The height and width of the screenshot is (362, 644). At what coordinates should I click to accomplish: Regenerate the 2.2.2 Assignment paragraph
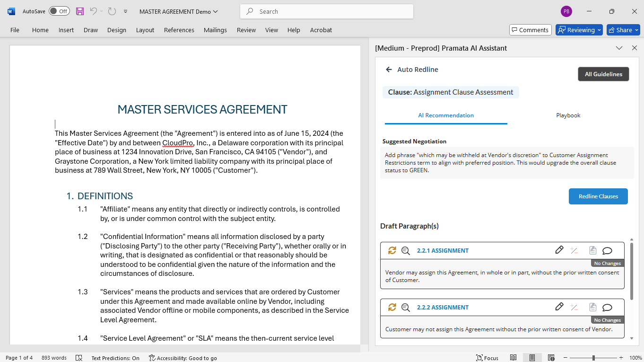392,307
